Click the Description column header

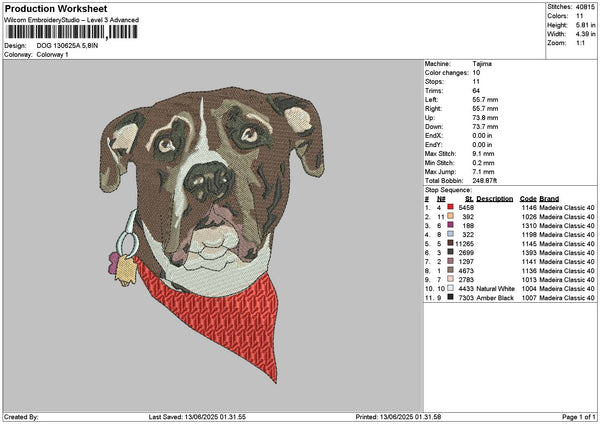[x=494, y=198]
